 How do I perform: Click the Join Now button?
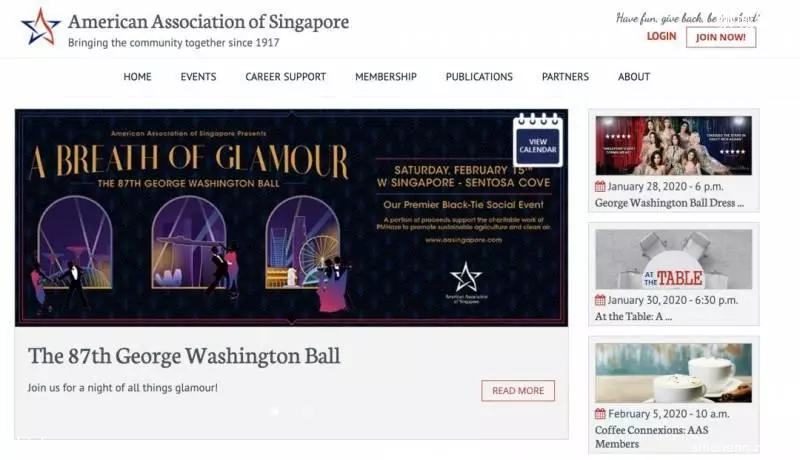click(x=721, y=37)
